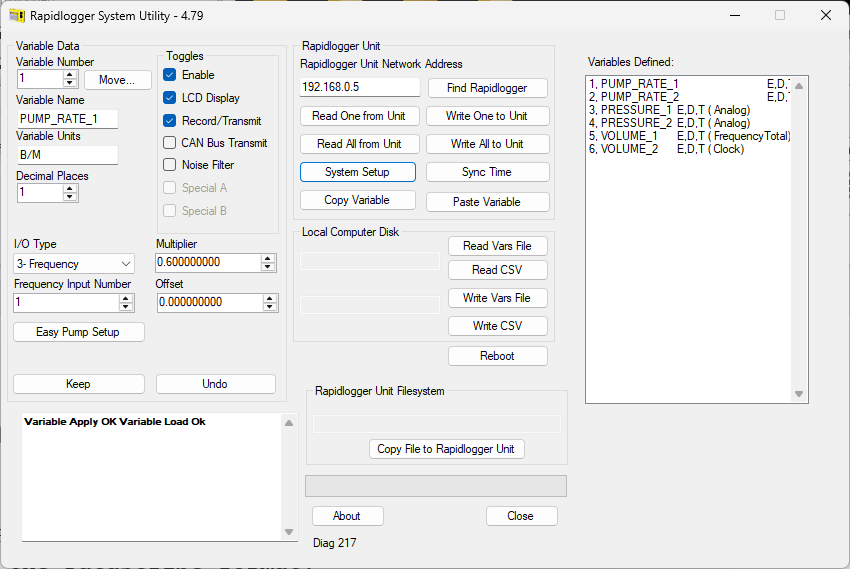The width and height of the screenshot is (850, 569).
Task: Click the Variable Number value field
Action: coord(40,79)
